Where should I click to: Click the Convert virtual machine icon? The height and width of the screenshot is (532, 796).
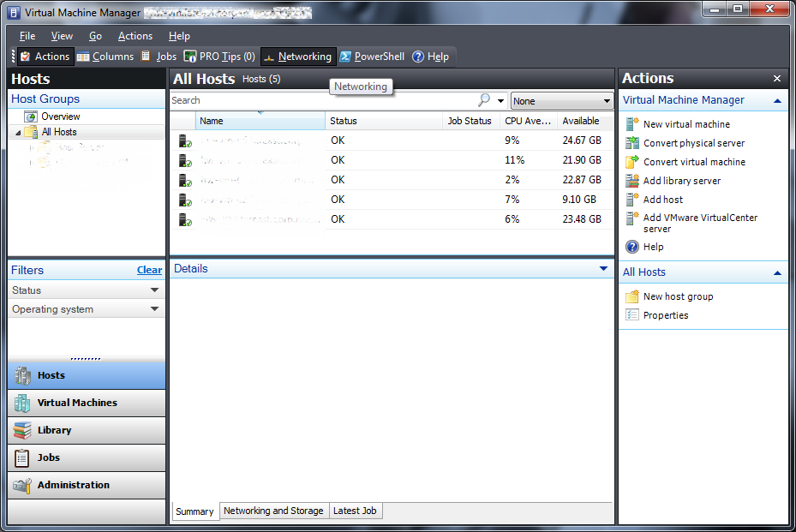point(632,161)
